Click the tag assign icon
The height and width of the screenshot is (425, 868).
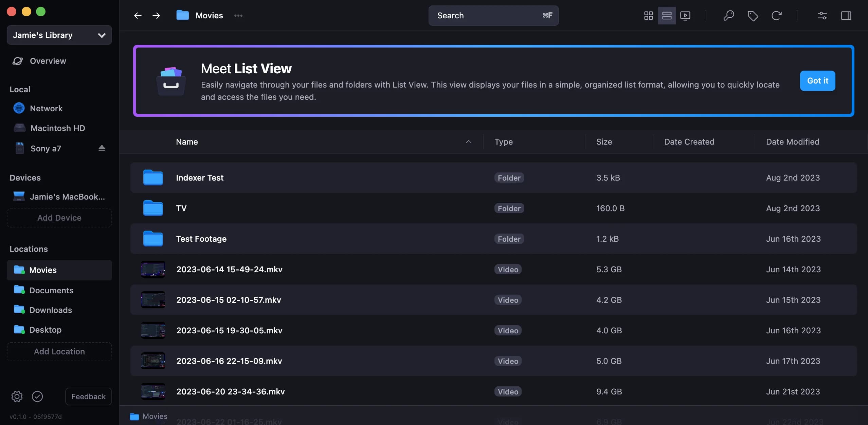pos(753,16)
